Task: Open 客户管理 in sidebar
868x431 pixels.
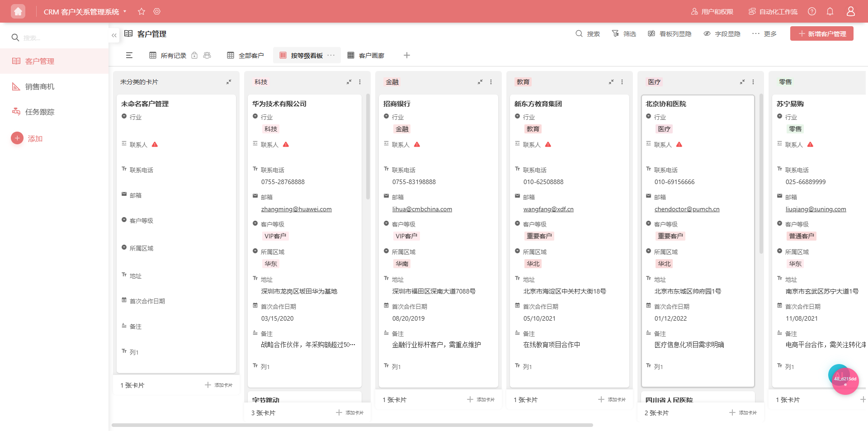Action: coord(54,61)
